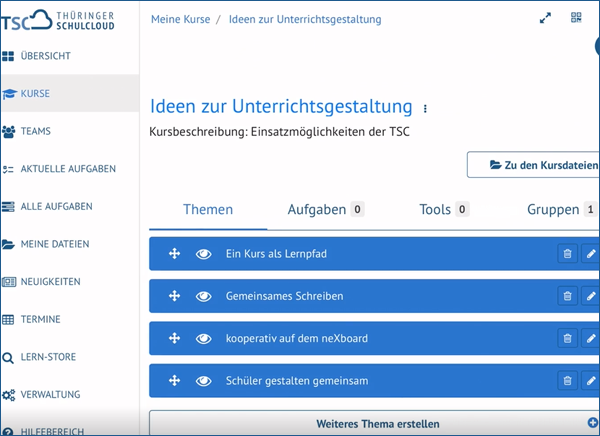This screenshot has width=600, height=436.
Task: Toggle eye icon for kooperativ auf dem neXboard
Action: [x=204, y=338]
